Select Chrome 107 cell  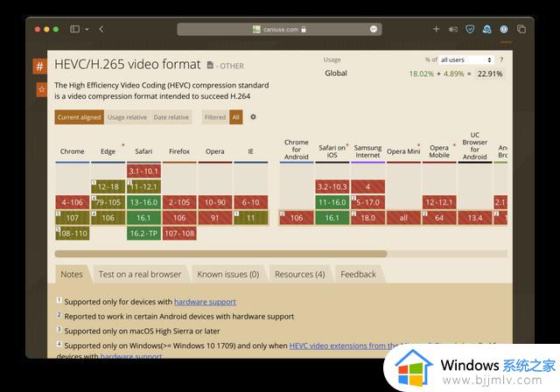[x=72, y=218]
